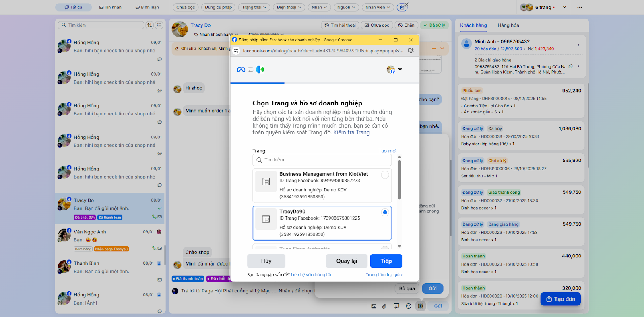Screen dimensions: 644x317
Task: Open the Điện thoại filter dropdown
Action: tap(289, 7)
